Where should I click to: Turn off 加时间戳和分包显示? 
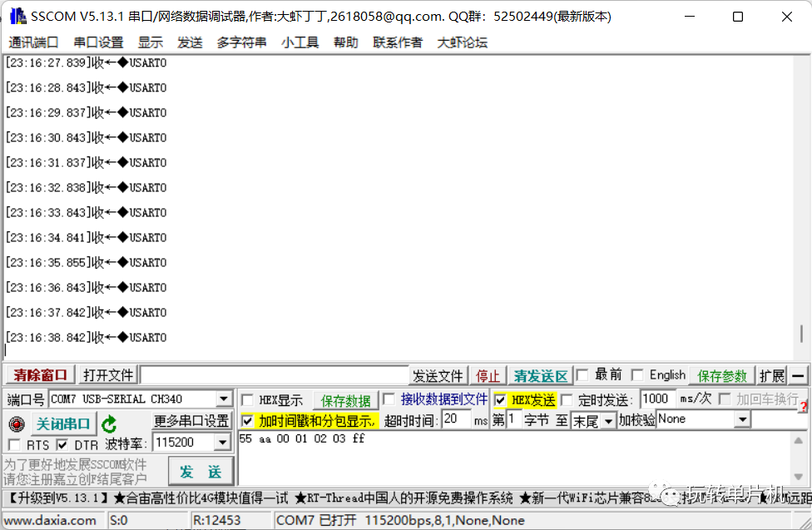pos(248,419)
